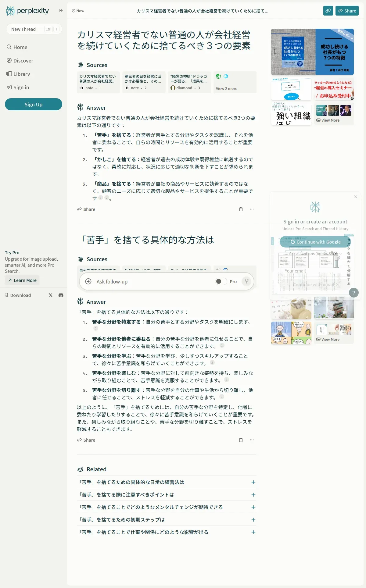This screenshot has width=366, height=588.
Task: Click the Your email field
Action: point(315,271)
